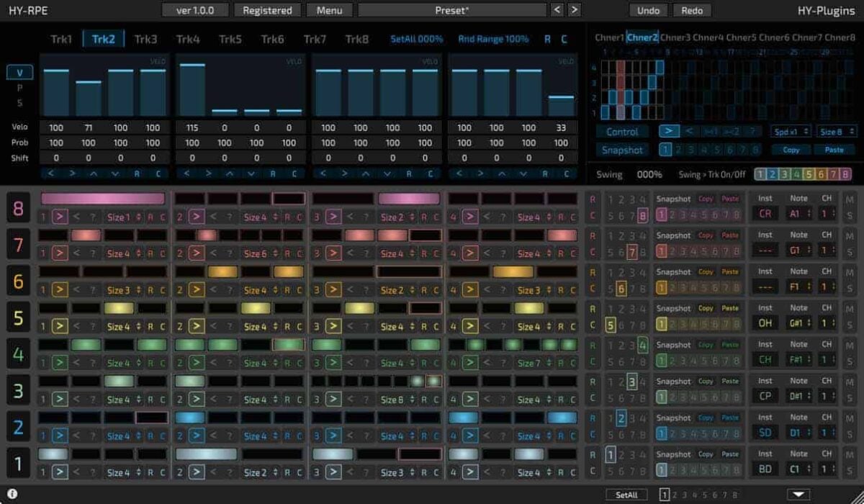Adjust the Swing 000% value control
This screenshot has height=504, width=864.
[649, 174]
